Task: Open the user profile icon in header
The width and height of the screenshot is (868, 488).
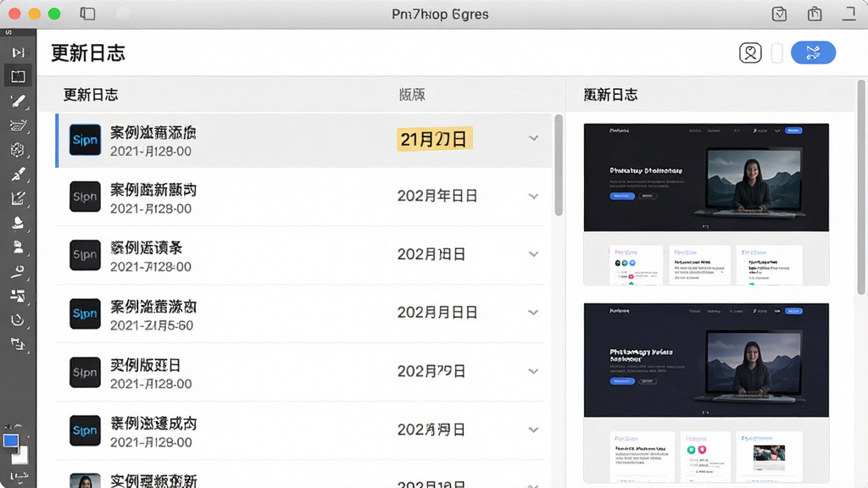Action: coord(750,53)
